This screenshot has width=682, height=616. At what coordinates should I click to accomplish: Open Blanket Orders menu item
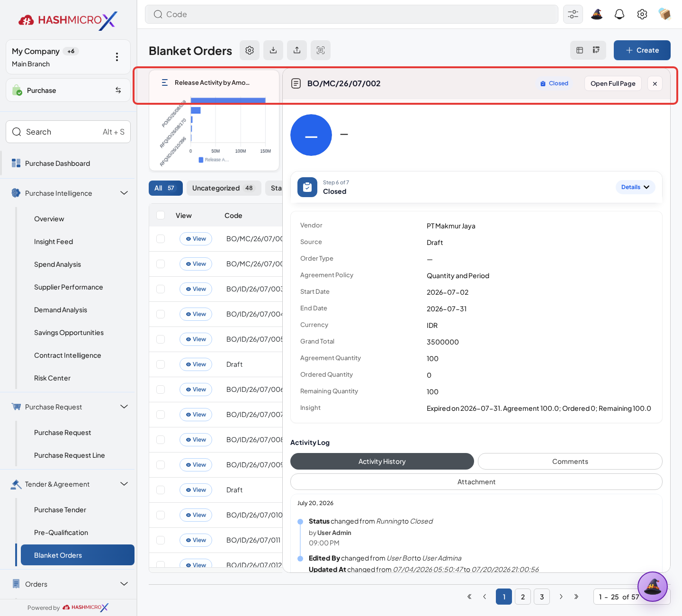pyautogui.click(x=78, y=555)
